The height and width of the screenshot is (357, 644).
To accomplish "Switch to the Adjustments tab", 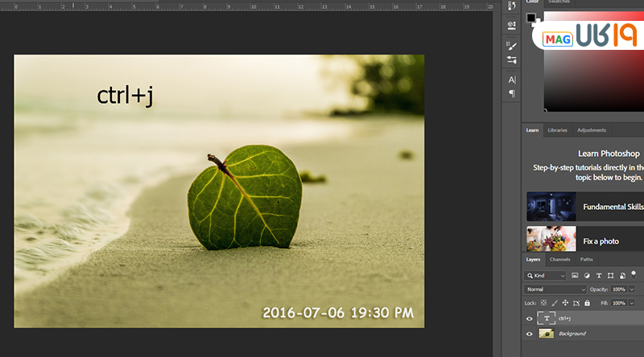I will [x=592, y=130].
